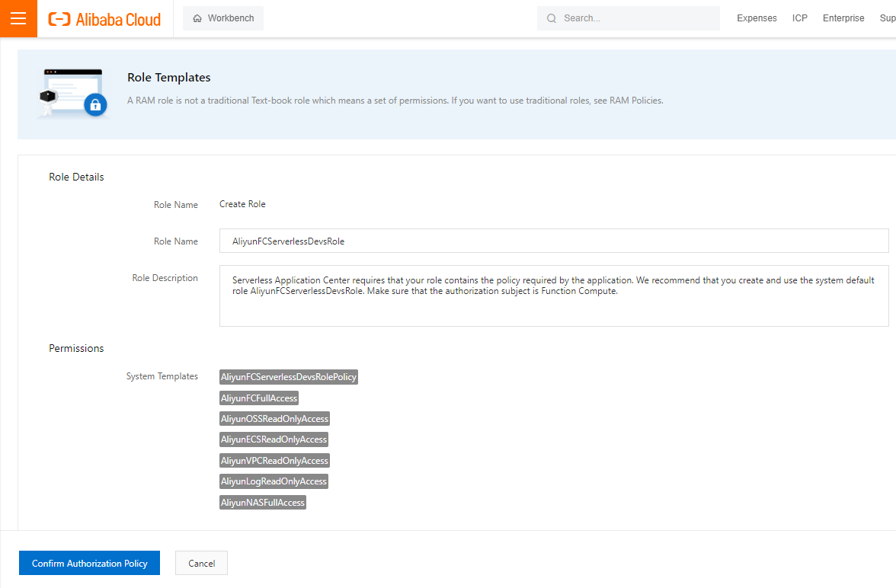Click the Role Templates lock illustration
Screen dimensions: 896x588
[x=72, y=93]
